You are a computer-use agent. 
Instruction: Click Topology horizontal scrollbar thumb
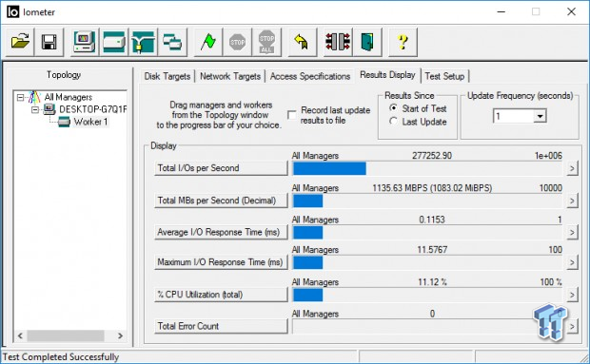point(66,335)
